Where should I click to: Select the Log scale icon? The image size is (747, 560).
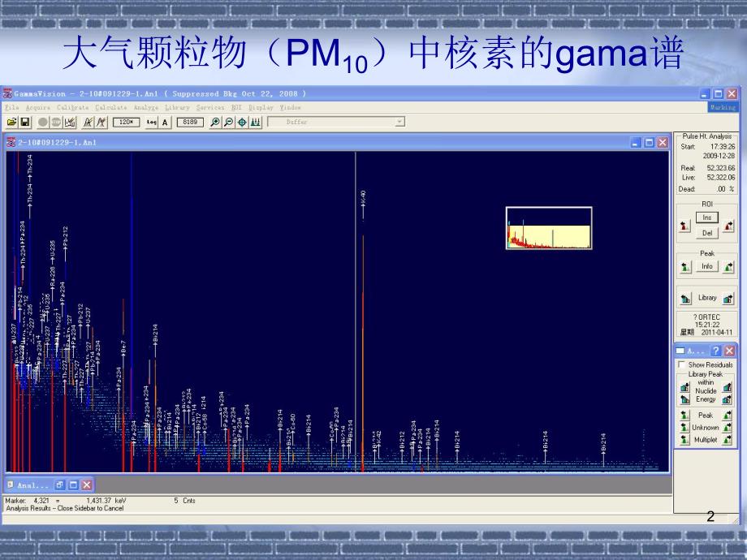[152, 122]
